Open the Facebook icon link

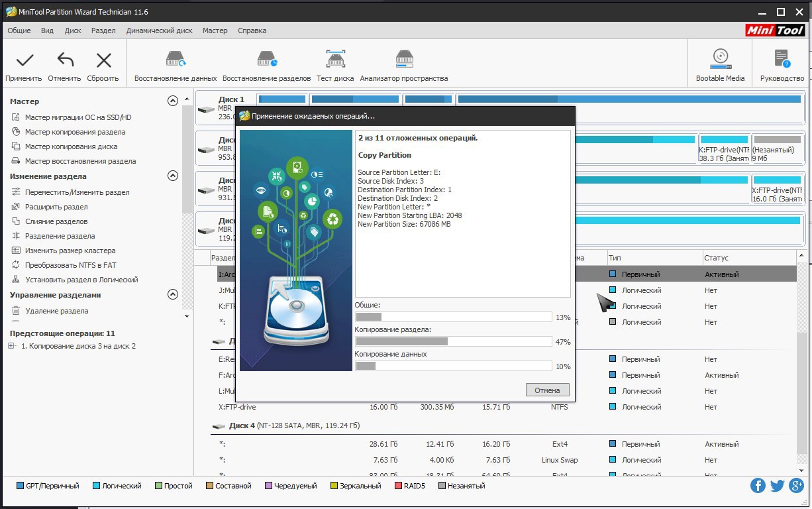(x=758, y=486)
